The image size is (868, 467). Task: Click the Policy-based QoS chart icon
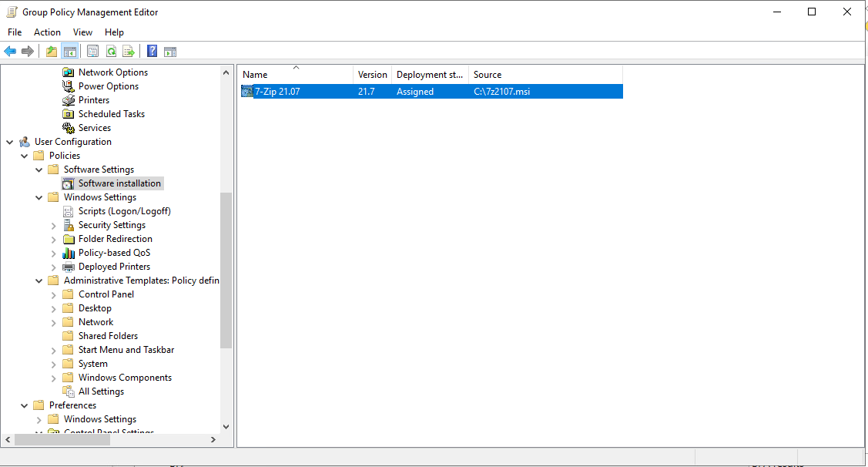[68, 253]
